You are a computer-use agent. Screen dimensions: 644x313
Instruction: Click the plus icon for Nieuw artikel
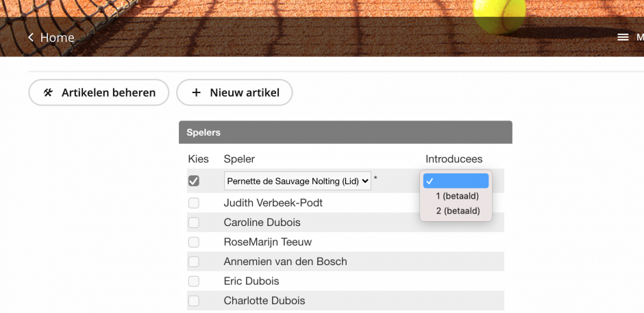(196, 92)
